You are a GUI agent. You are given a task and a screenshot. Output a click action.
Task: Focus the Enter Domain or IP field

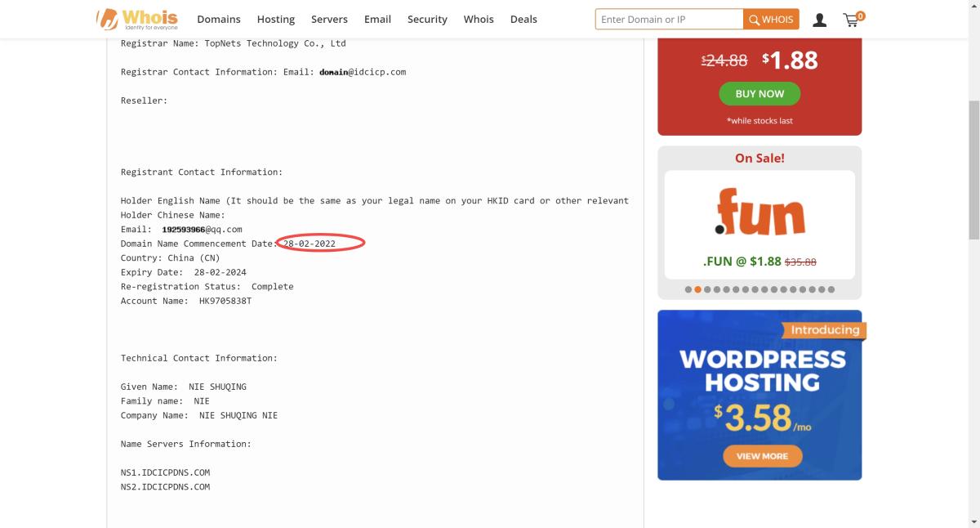click(x=669, y=20)
